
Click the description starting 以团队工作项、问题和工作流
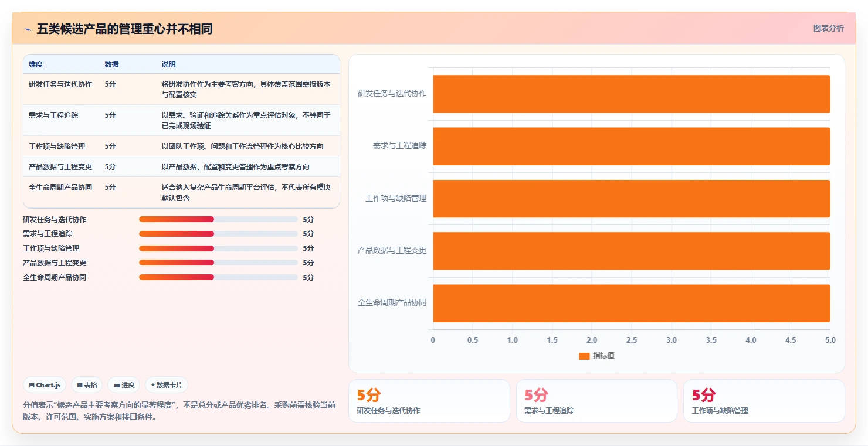(242, 147)
